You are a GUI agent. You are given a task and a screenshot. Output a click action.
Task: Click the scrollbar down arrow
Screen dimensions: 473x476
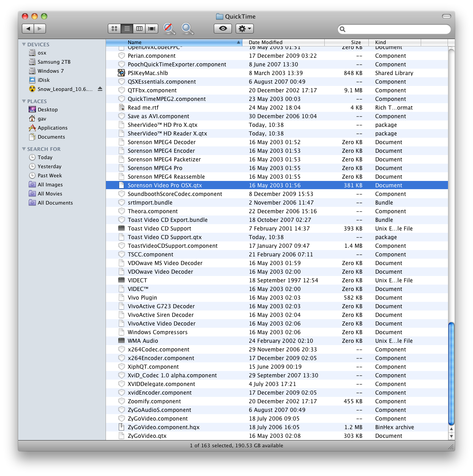pyautogui.click(x=451, y=436)
